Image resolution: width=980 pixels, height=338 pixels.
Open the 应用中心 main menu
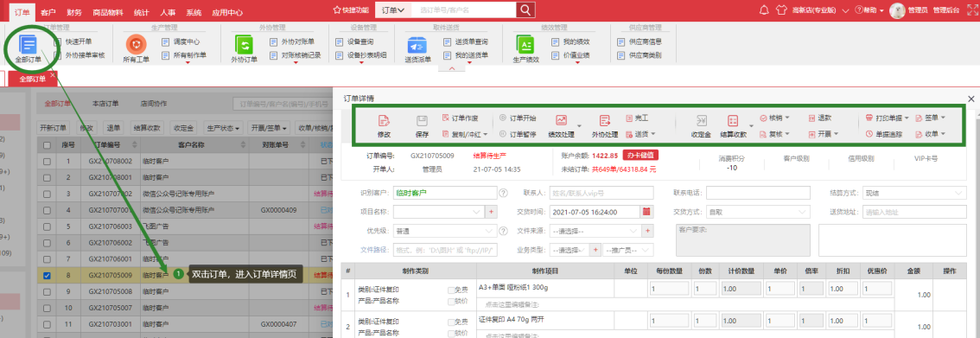226,11
